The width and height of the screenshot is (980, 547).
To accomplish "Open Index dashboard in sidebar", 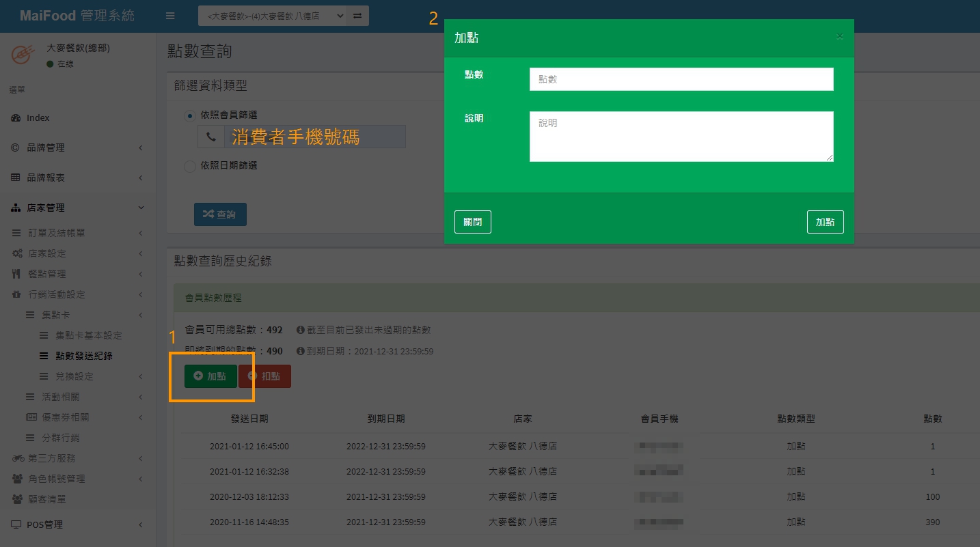I will click(x=38, y=117).
